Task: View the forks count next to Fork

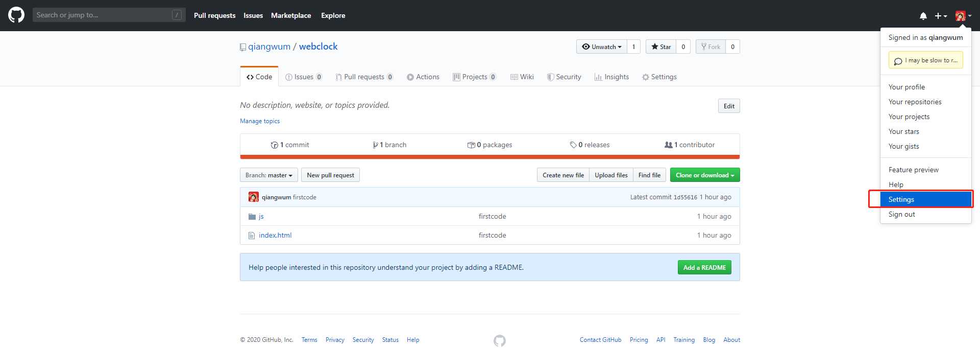Action: [x=732, y=47]
